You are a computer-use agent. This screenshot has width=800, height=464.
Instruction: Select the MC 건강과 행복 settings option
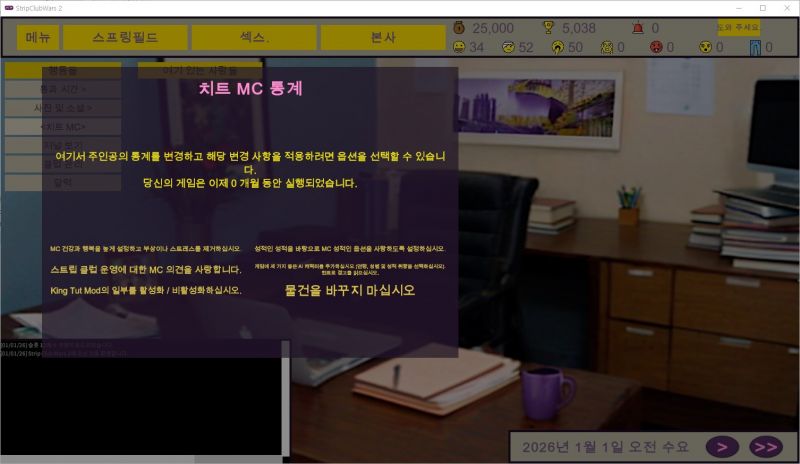coord(145,249)
